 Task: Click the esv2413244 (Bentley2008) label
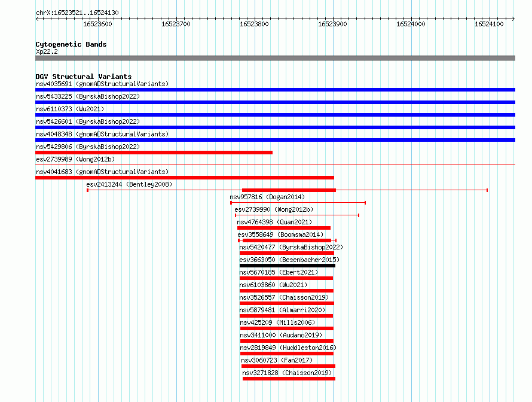click(129, 184)
